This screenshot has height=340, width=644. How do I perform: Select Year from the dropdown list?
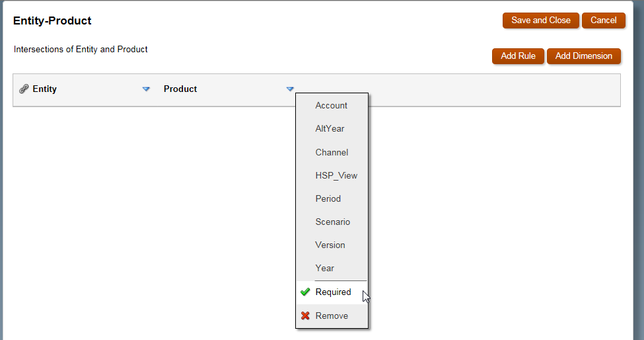(x=324, y=268)
